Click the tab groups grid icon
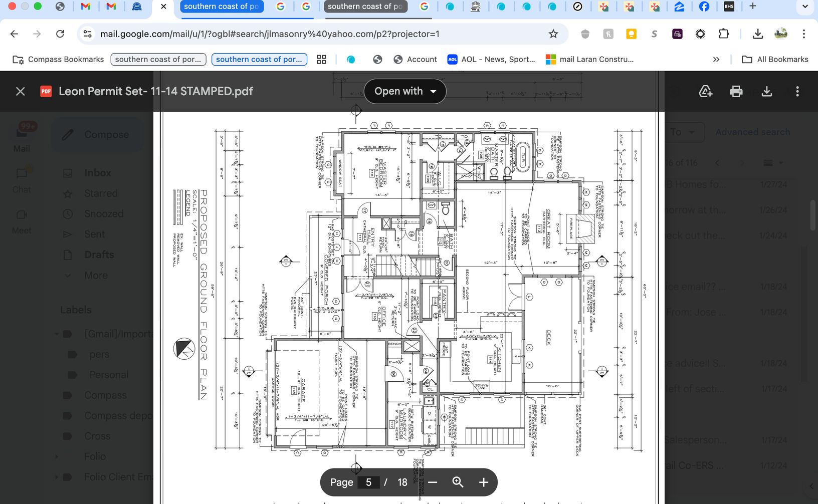Image resolution: width=818 pixels, height=504 pixels. pos(321,59)
